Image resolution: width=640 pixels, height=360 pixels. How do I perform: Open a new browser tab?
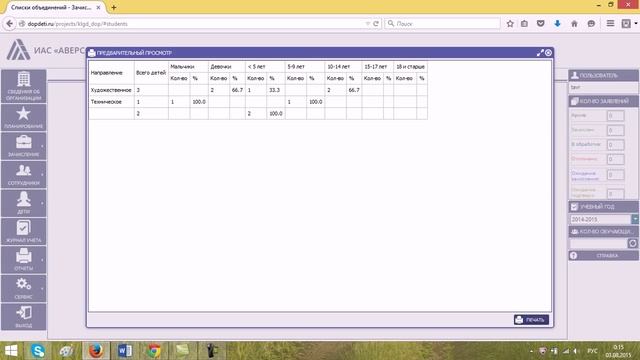coord(113,7)
